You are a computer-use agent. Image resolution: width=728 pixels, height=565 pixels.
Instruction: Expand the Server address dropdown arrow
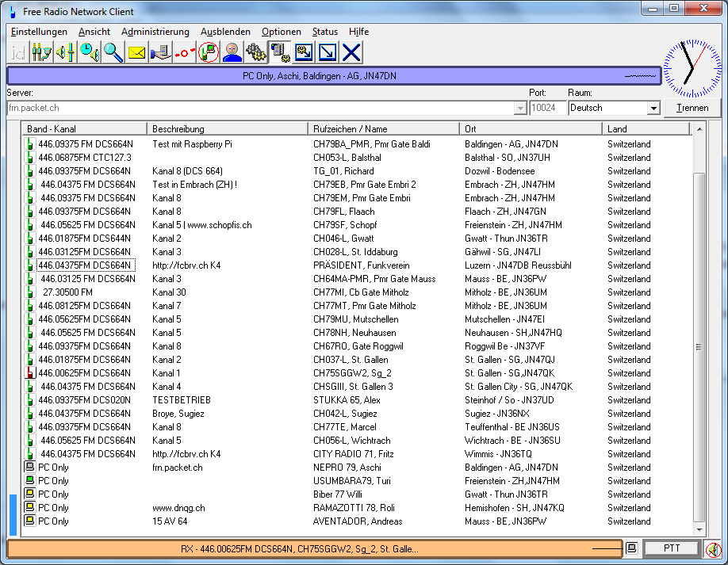(520, 108)
